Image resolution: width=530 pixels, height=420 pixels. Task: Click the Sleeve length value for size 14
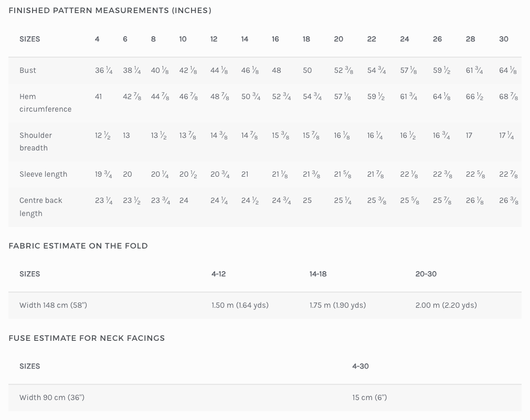click(x=245, y=174)
